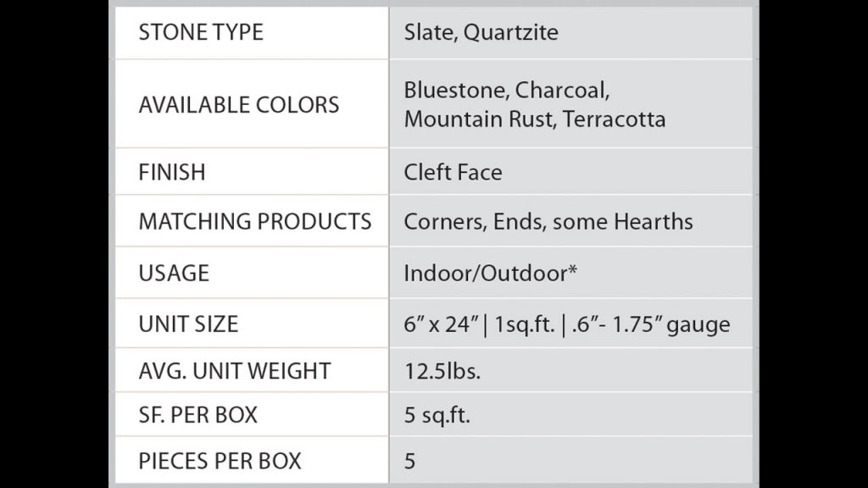The width and height of the screenshot is (868, 488).
Task: Click the AVAILABLE COLORS label
Action: pos(238,105)
